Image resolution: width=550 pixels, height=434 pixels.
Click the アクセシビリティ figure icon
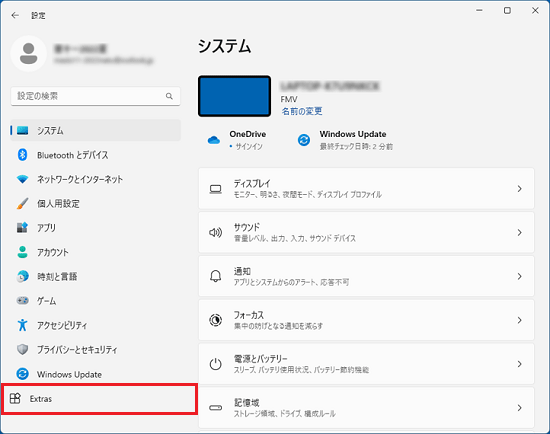tap(22, 325)
